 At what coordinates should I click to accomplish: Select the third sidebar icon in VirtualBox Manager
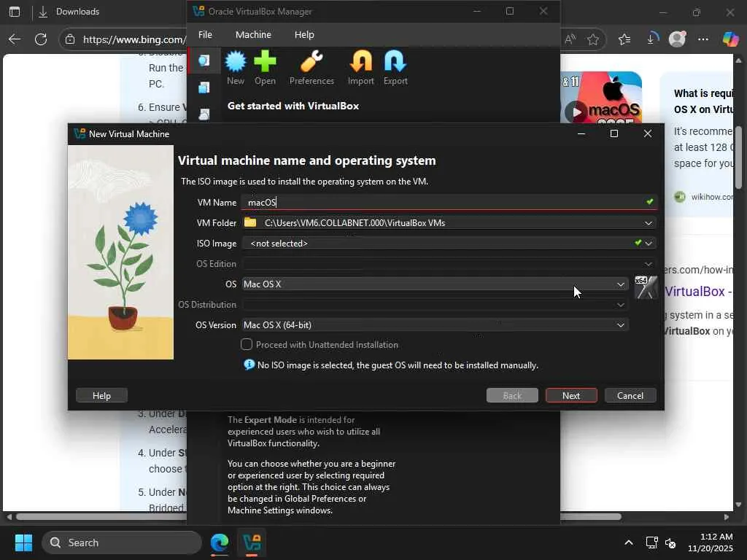click(204, 114)
